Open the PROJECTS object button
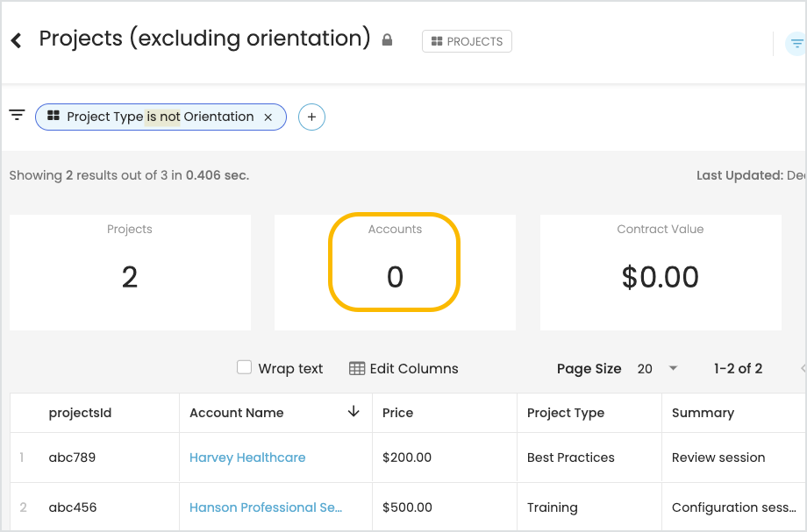This screenshot has width=807, height=532. click(x=467, y=41)
